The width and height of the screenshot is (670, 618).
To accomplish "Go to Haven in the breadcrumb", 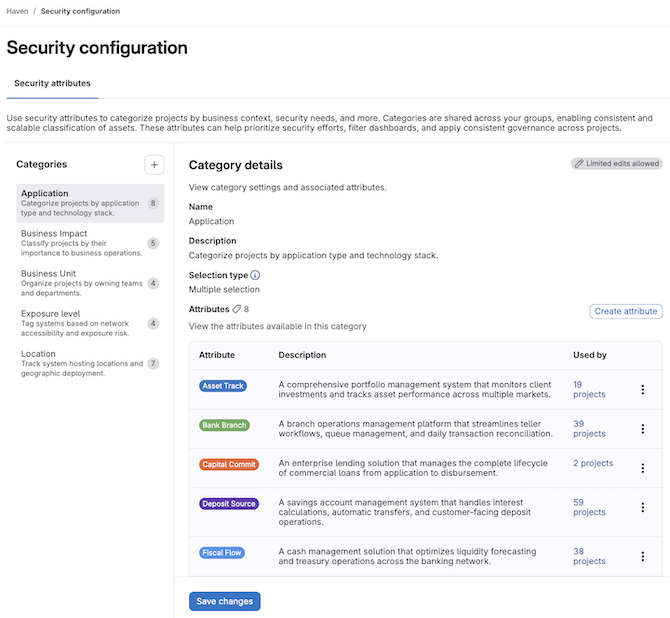I will click(18, 11).
